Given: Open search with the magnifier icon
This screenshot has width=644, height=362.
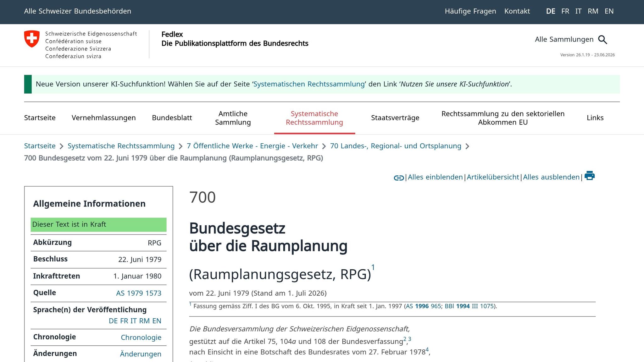Looking at the screenshot, I should coord(602,40).
